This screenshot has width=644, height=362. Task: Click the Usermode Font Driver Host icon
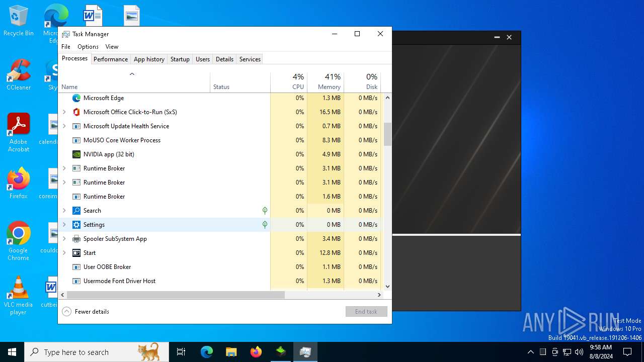pyautogui.click(x=76, y=281)
